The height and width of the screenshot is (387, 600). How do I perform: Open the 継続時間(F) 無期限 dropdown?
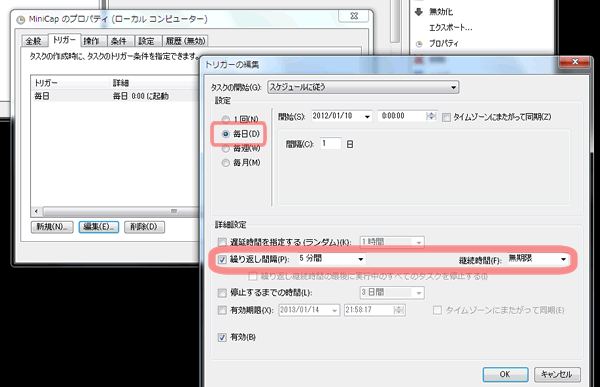click(x=563, y=259)
